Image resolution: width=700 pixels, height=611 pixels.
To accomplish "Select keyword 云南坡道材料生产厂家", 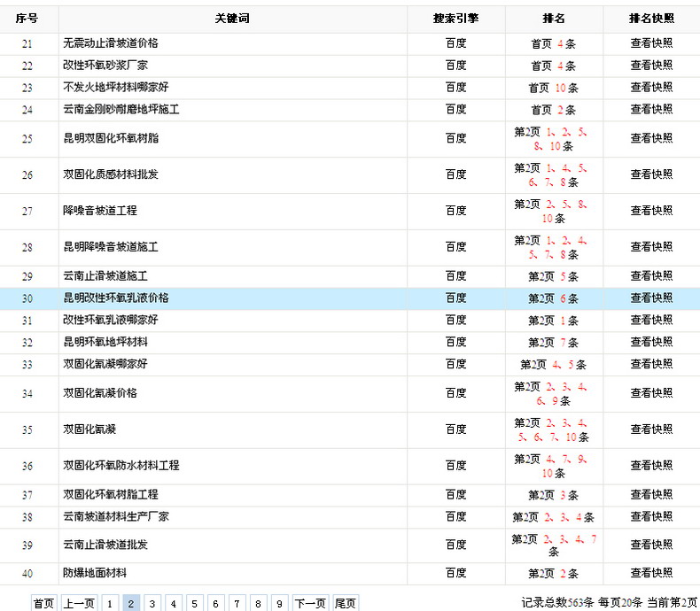I will tap(116, 516).
